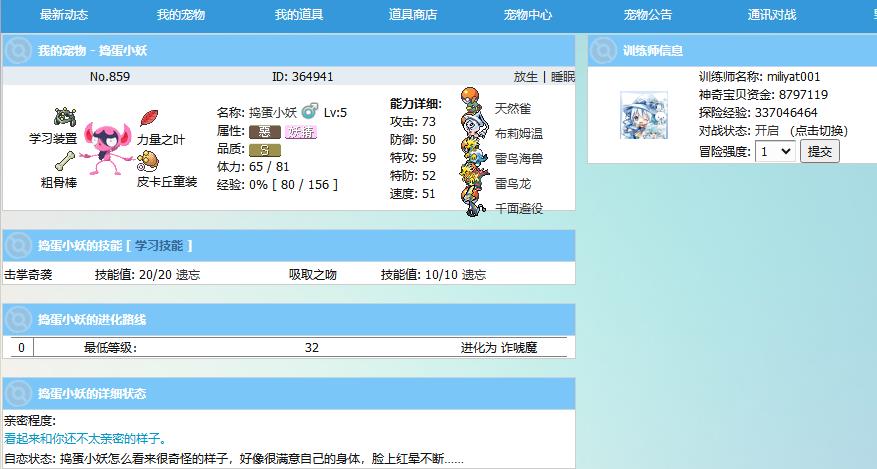
Task: Open 千面避役 pet name link
Action: click(519, 209)
